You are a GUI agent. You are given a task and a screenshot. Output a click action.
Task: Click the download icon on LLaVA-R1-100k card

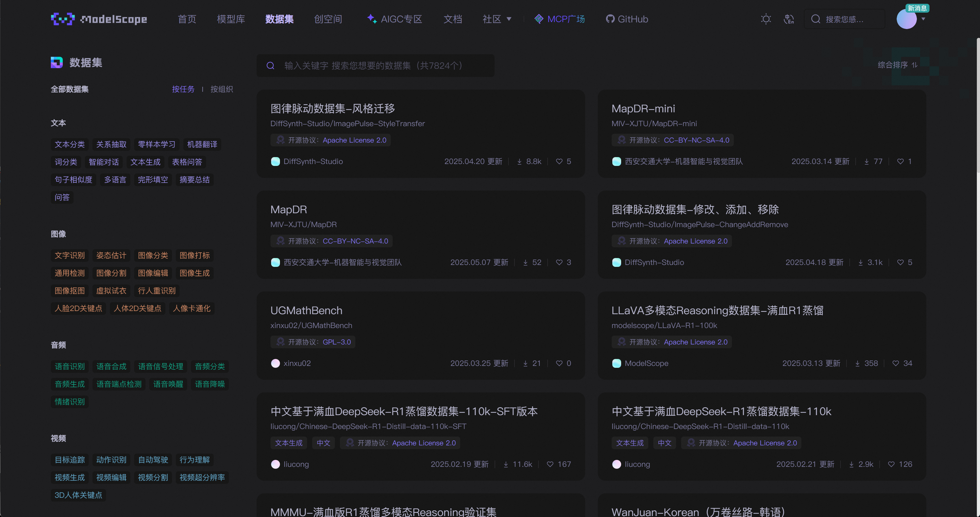tap(858, 363)
